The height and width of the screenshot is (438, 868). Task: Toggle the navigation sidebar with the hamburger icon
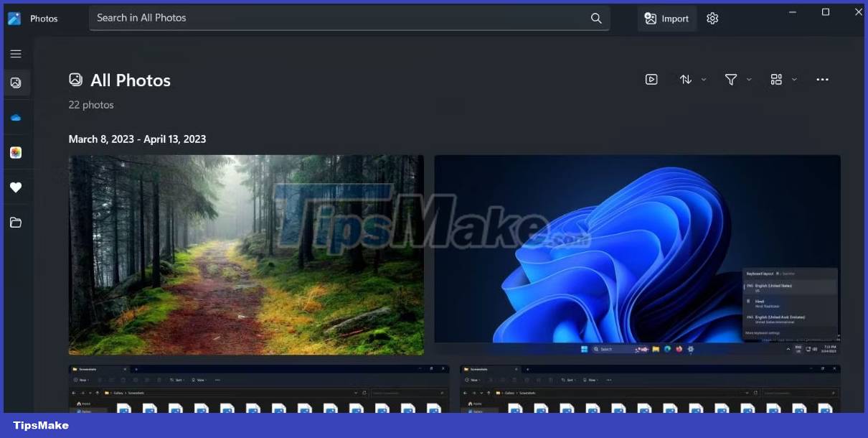pyautogui.click(x=16, y=53)
